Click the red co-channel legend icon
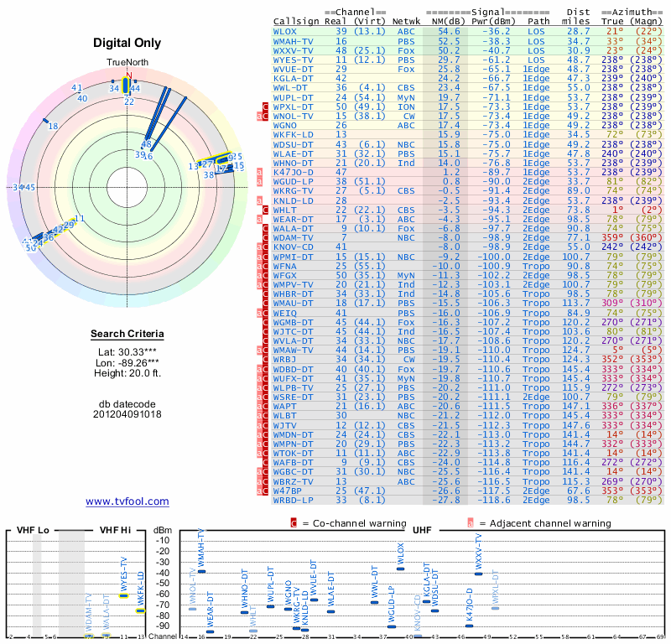This screenshot has height=644, width=671. coord(294,523)
